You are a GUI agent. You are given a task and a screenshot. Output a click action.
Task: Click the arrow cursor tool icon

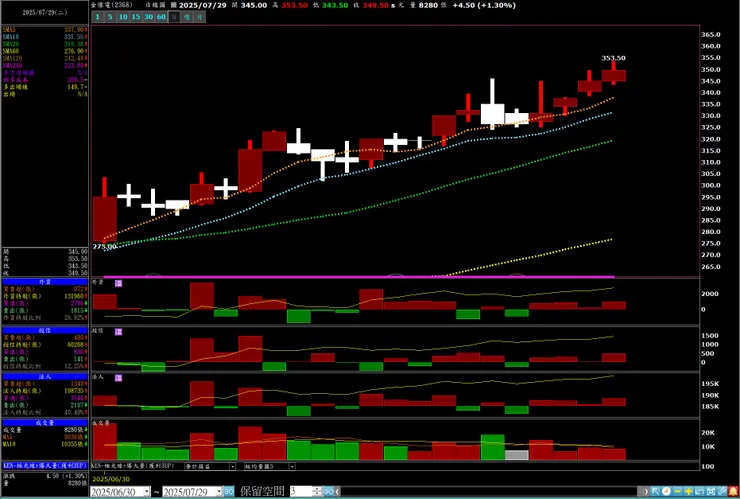655,491
